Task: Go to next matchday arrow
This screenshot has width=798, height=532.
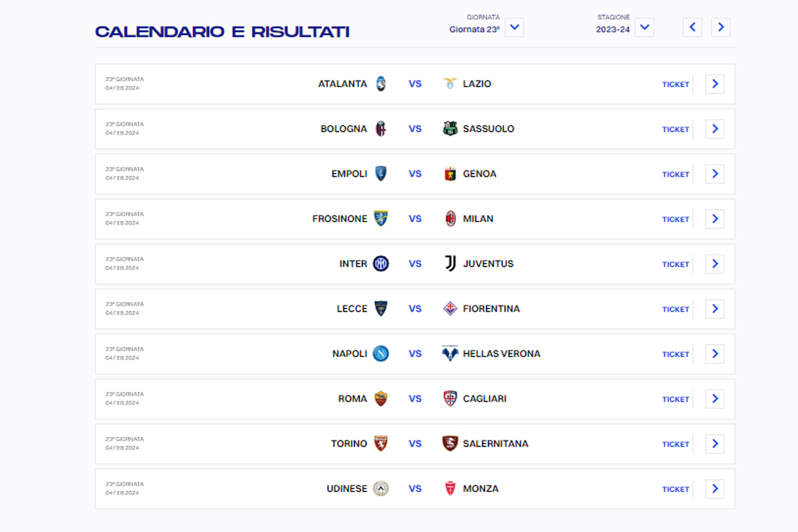Action: 720,27
